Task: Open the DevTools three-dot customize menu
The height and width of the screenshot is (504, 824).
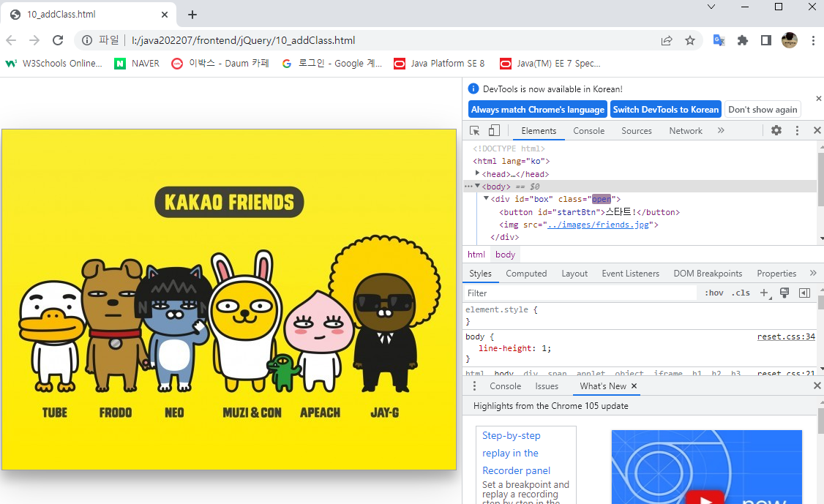Action: pyautogui.click(x=797, y=130)
